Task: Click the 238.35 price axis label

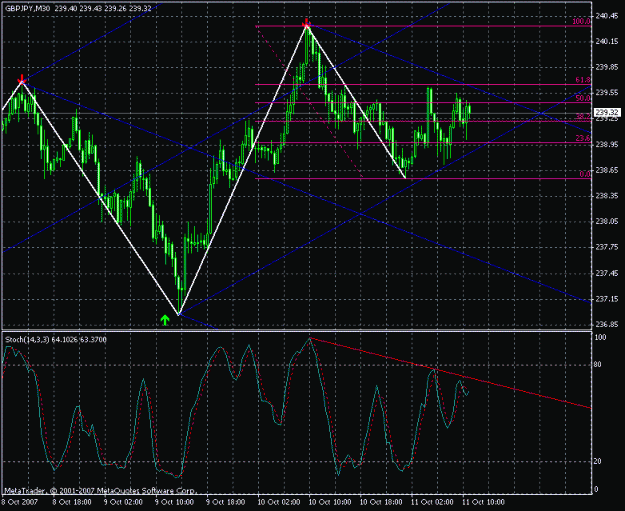Action: click(607, 196)
